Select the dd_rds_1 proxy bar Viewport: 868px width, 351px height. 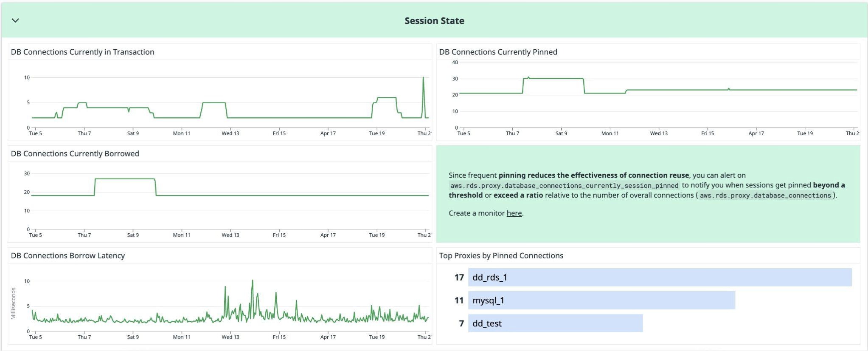click(x=659, y=277)
